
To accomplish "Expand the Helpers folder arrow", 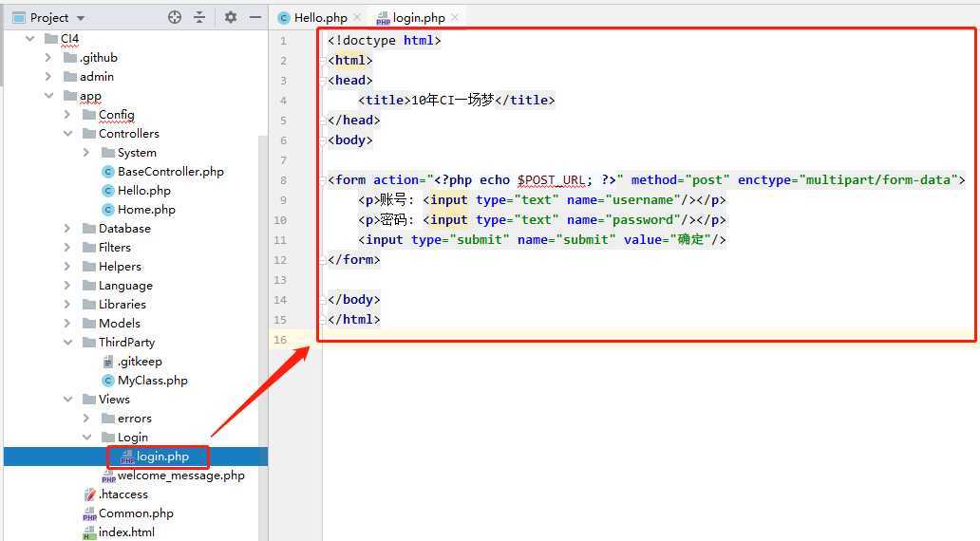I will pos(66,266).
